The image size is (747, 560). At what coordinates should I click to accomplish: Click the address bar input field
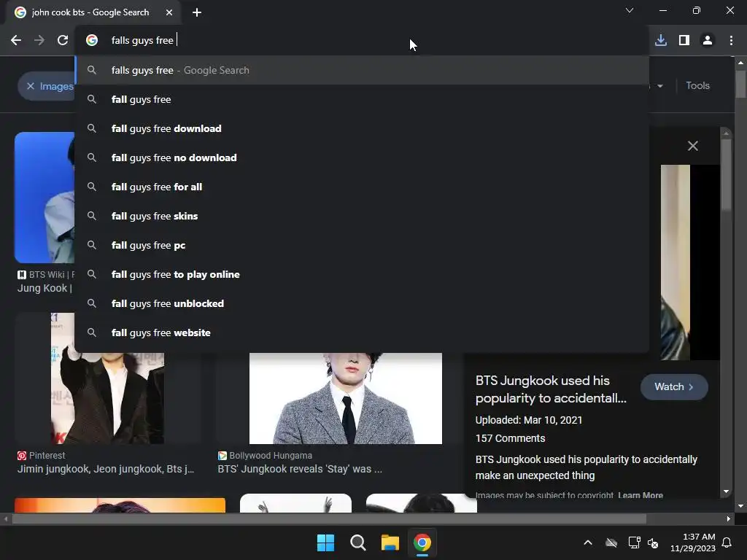pyautogui.click(x=362, y=41)
